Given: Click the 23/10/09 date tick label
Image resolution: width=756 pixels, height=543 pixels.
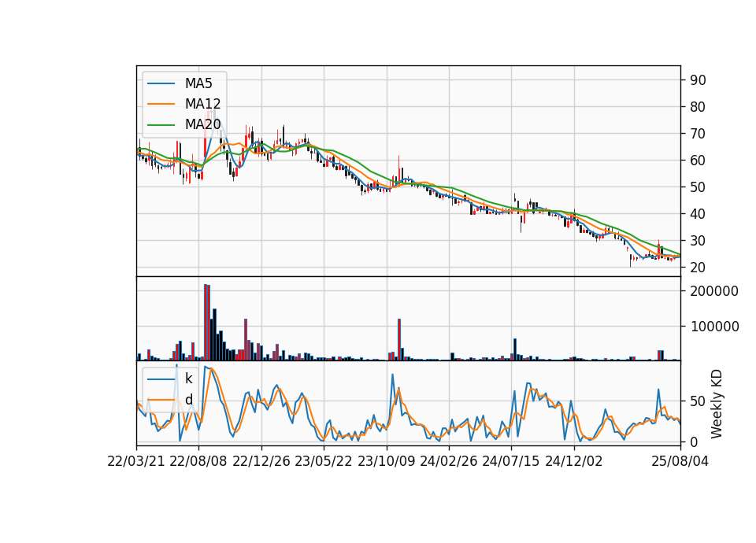Looking at the screenshot, I should [x=386, y=461].
